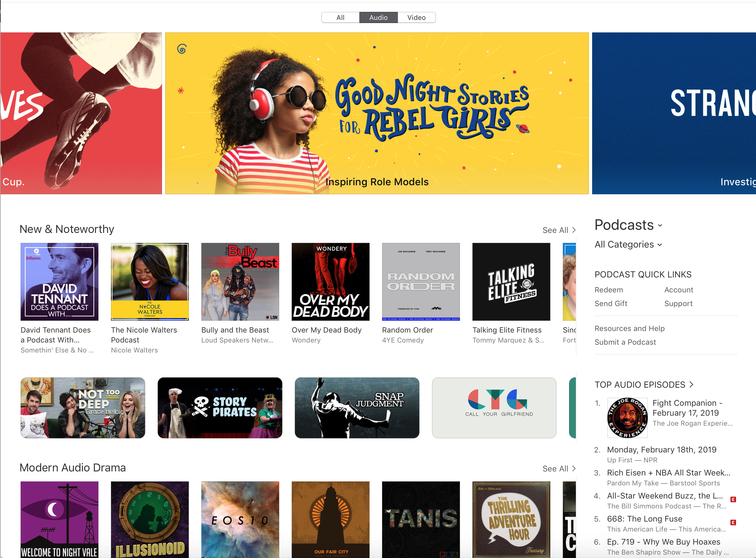This screenshot has height=558, width=756.
Task: Click Wondery publisher text
Action: [306, 340]
